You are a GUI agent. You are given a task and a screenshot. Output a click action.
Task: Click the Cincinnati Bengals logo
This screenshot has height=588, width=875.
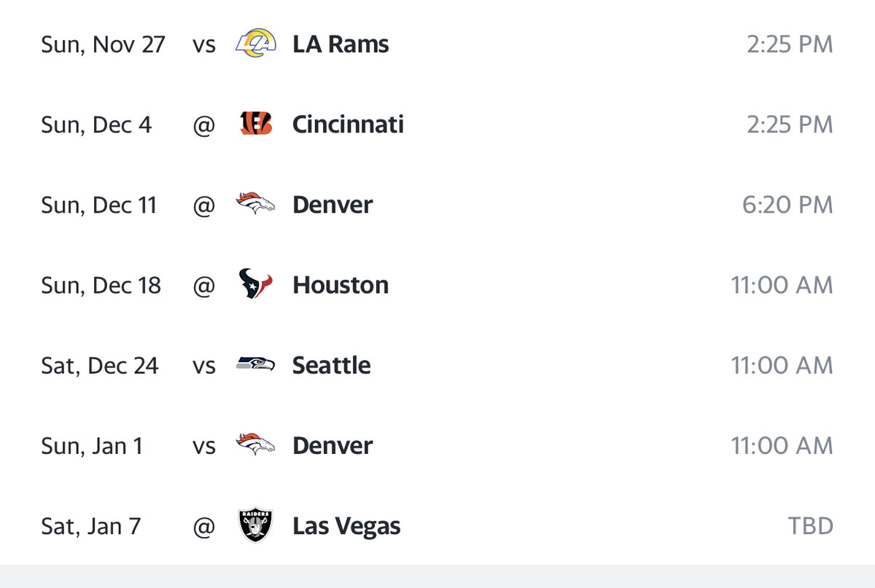click(256, 125)
